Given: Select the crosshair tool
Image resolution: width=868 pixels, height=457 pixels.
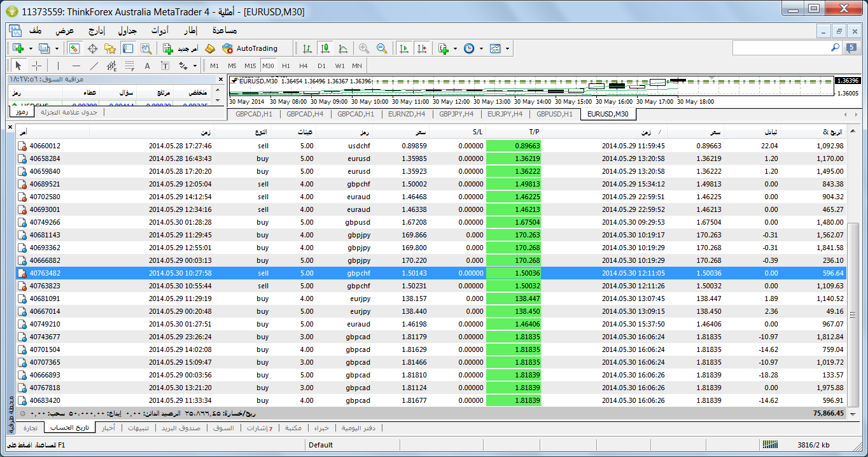Looking at the screenshot, I should click(x=36, y=66).
